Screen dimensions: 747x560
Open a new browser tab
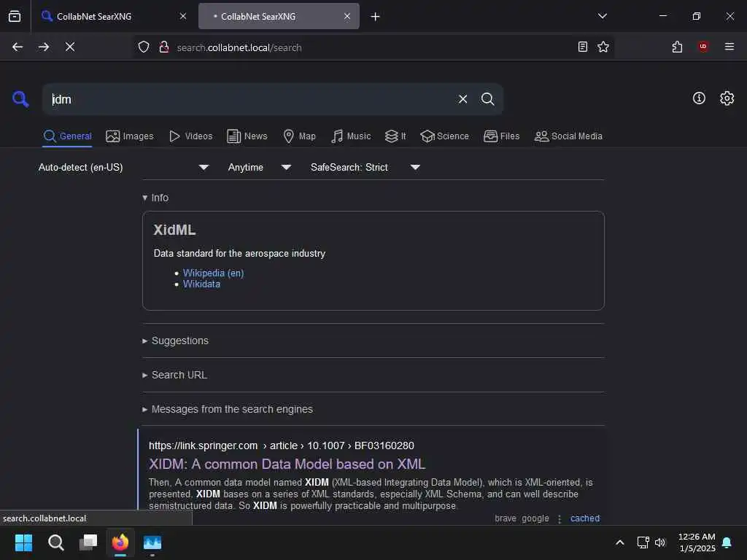click(376, 17)
